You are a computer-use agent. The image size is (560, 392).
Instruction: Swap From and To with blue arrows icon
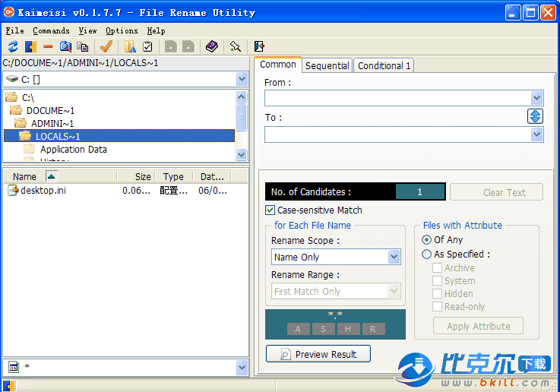tap(535, 116)
